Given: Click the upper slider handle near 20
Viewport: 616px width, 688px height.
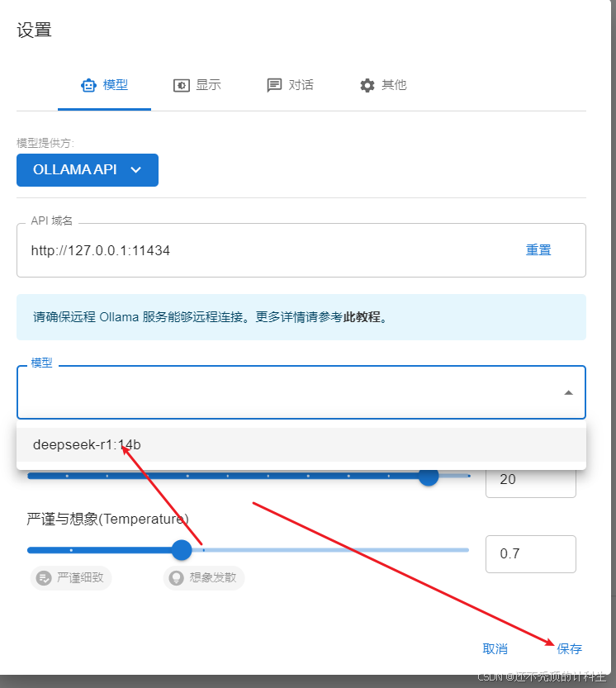Looking at the screenshot, I should click(429, 477).
